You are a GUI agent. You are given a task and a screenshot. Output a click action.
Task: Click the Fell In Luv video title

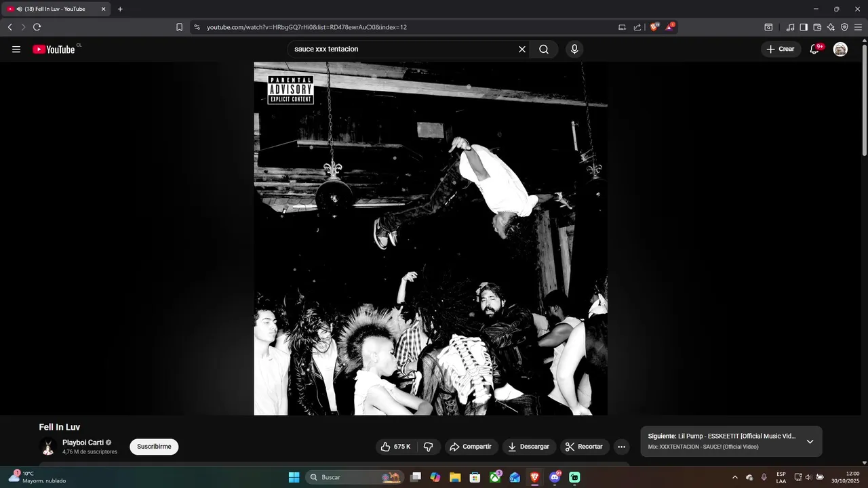tap(60, 427)
